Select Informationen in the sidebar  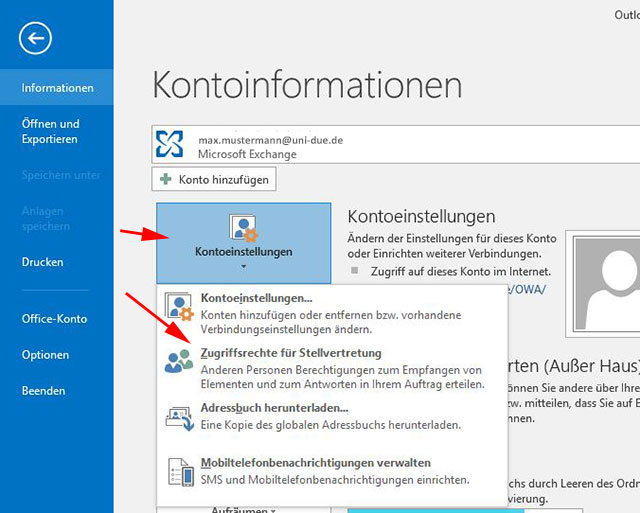pyautogui.click(x=57, y=88)
